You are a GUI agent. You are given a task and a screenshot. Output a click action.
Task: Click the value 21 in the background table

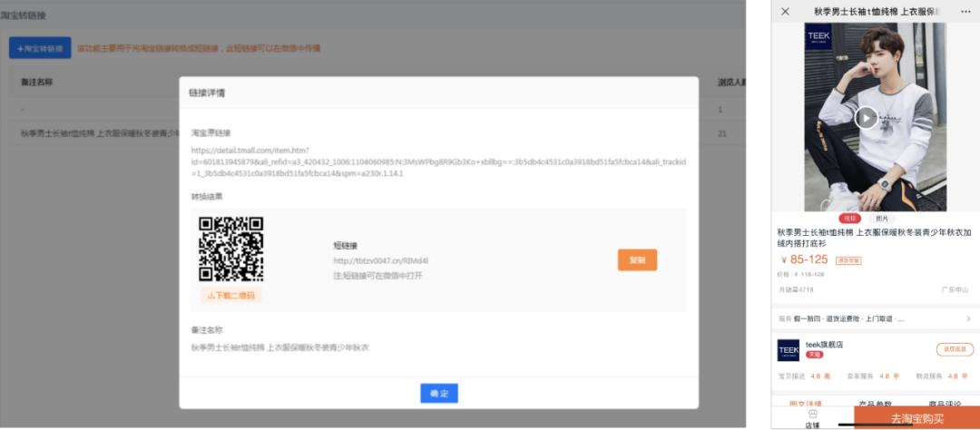[x=722, y=133]
